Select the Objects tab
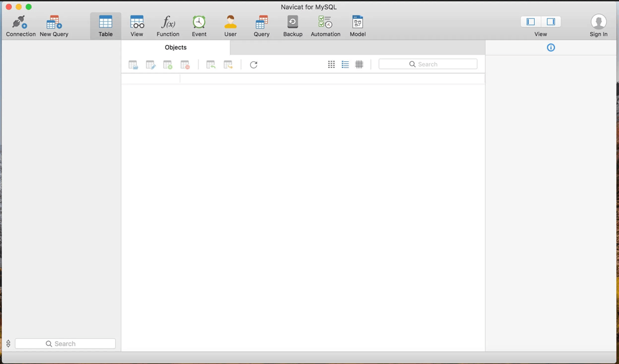 pos(176,48)
